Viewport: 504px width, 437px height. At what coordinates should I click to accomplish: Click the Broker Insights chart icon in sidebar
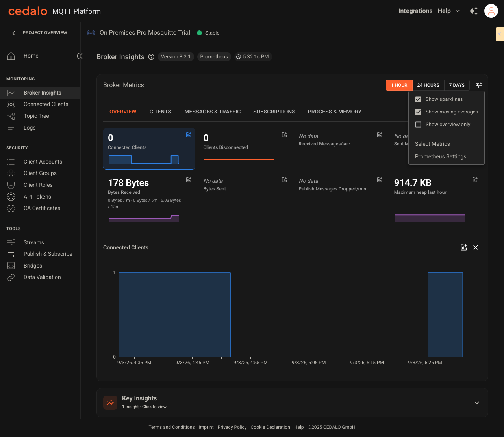pyautogui.click(x=11, y=93)
